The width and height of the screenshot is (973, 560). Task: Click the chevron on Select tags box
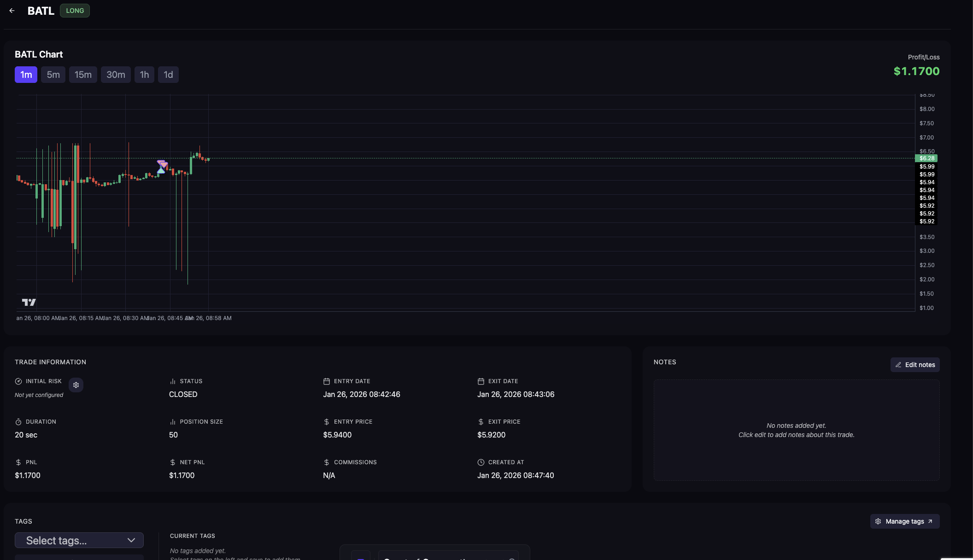131,540
